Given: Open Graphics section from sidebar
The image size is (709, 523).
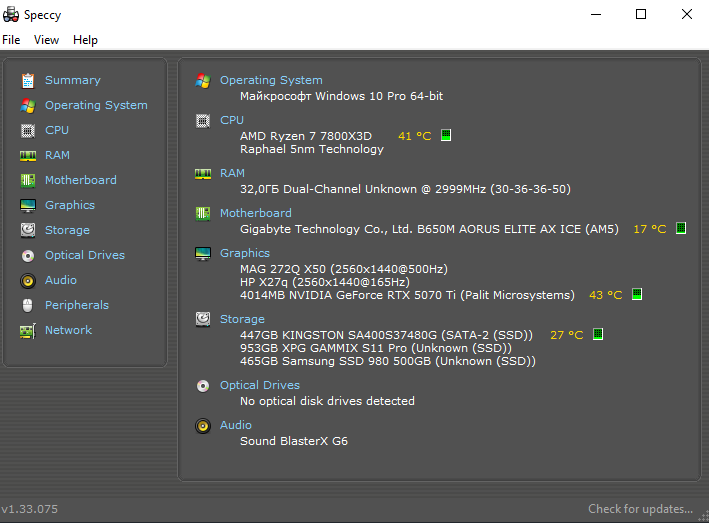Looking at the screenshot, I should click(70, 205).
